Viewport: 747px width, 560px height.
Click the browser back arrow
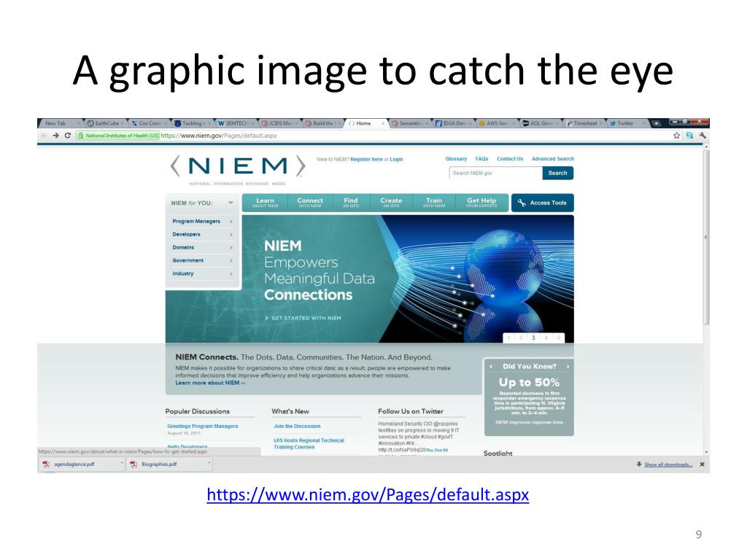(44, 136)
